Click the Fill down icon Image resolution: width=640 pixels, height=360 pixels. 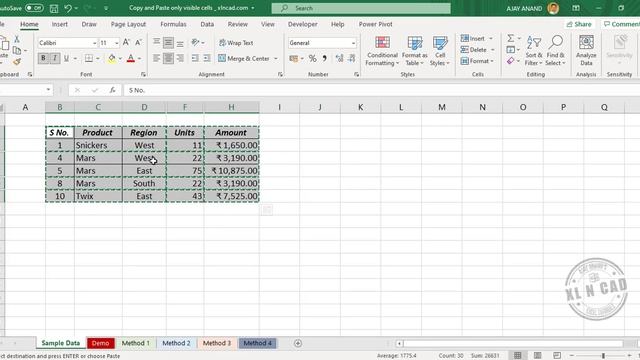[x=511, y=49]
